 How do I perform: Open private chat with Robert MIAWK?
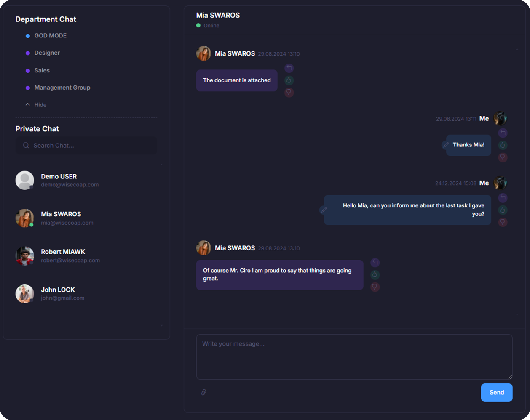(x=63, y=255)
